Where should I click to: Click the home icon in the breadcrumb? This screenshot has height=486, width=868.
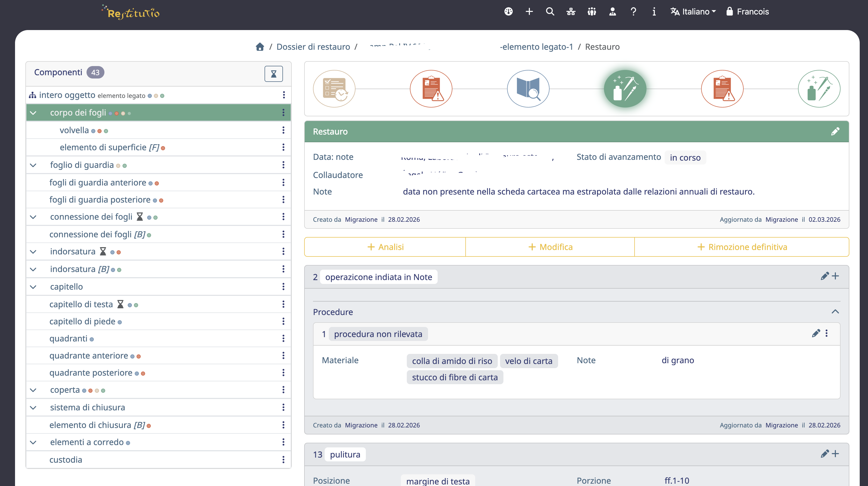coord(260,47)
